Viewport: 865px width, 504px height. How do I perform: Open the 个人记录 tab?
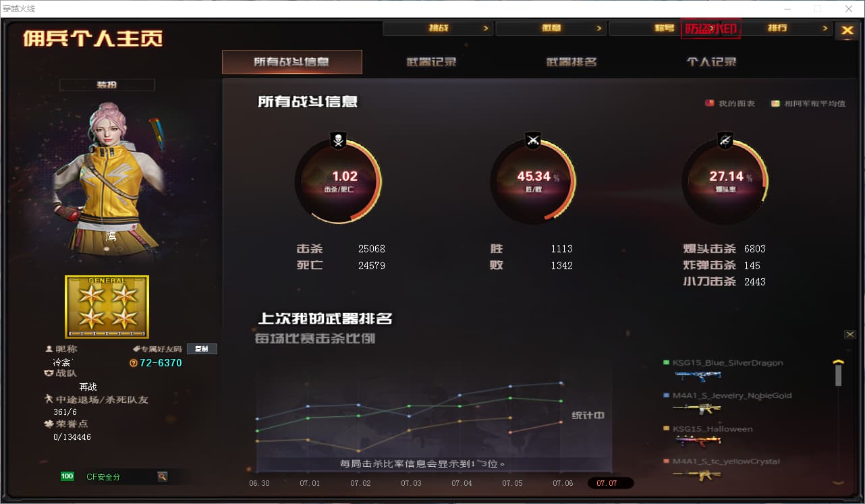(x=711, y=62)
